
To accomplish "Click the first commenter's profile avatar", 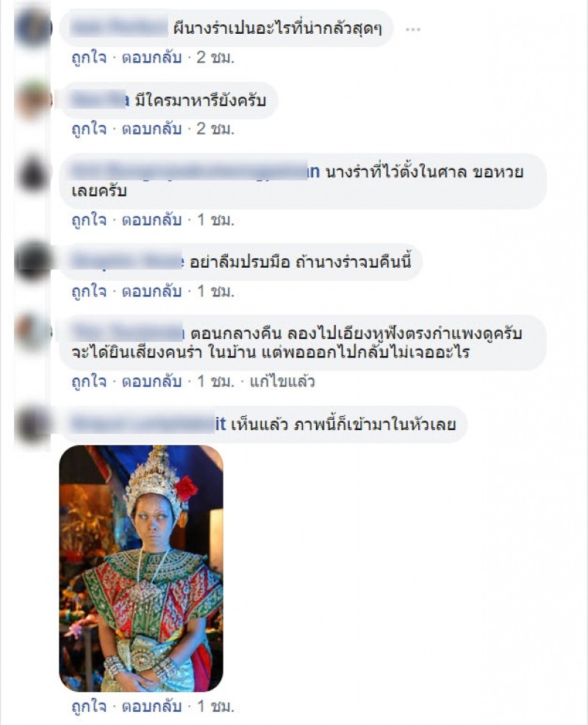I will coord(32,29).
